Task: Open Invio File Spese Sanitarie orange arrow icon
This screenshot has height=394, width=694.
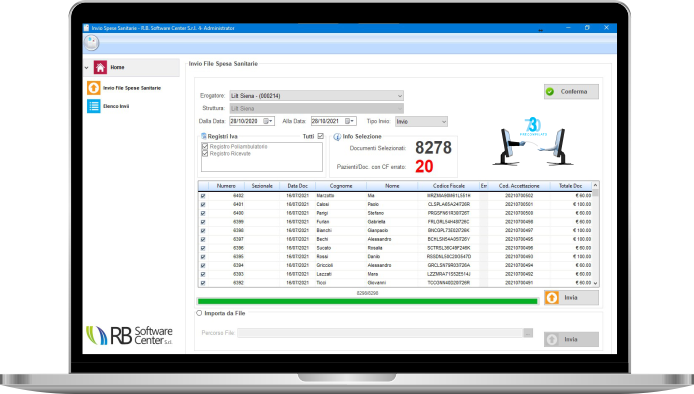Action: click(x=94, y=88)
